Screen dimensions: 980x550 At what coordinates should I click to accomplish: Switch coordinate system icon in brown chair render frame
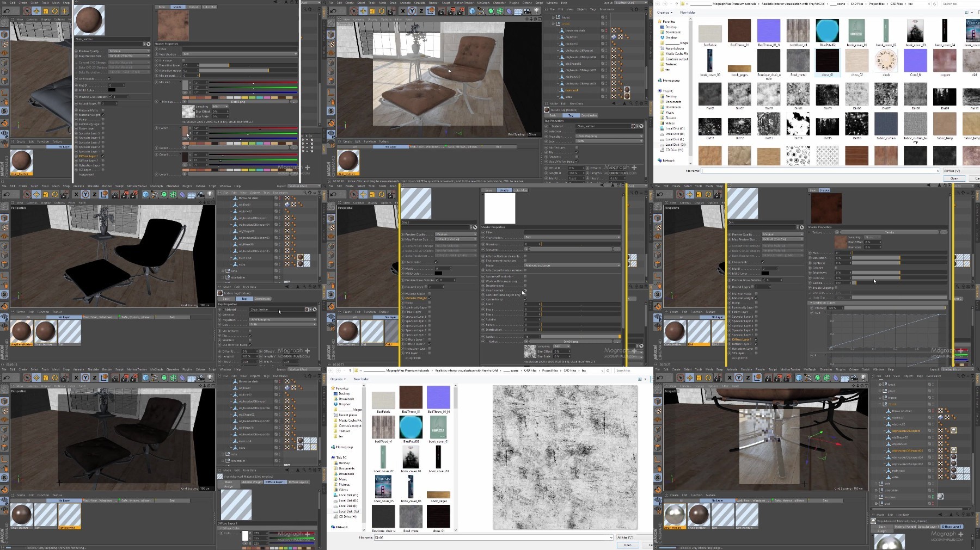click(431, 11)
